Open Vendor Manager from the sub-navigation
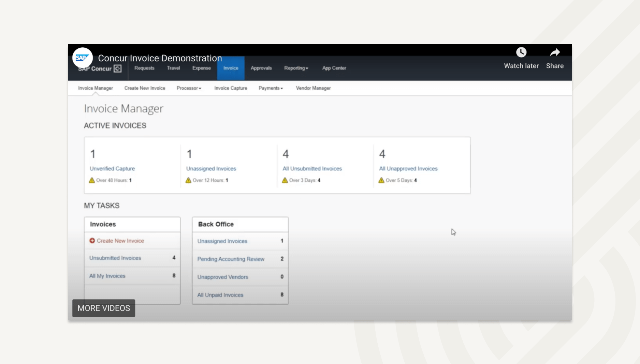 (313, 88)
